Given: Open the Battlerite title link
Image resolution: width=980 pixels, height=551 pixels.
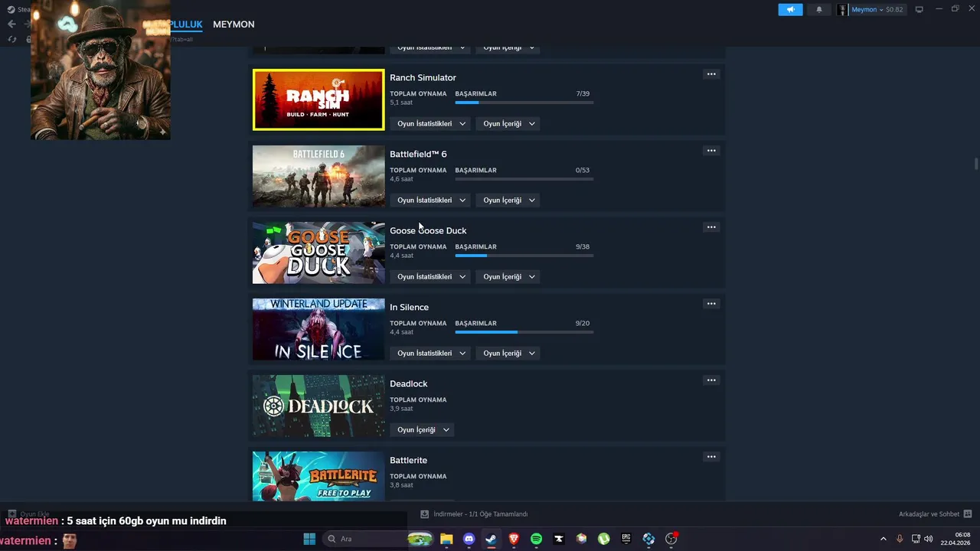Looking at the screenshot, I should click(408, 460).
